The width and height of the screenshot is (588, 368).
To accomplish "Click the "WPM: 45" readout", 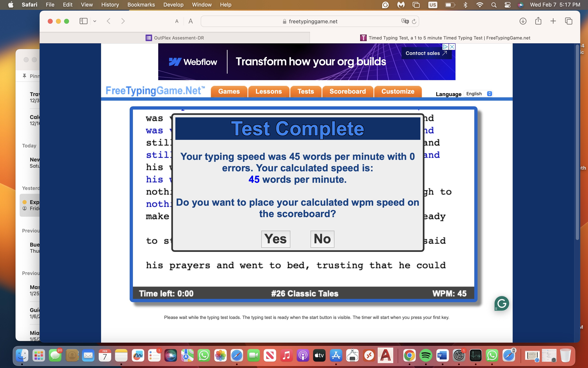I will (449, 294).
